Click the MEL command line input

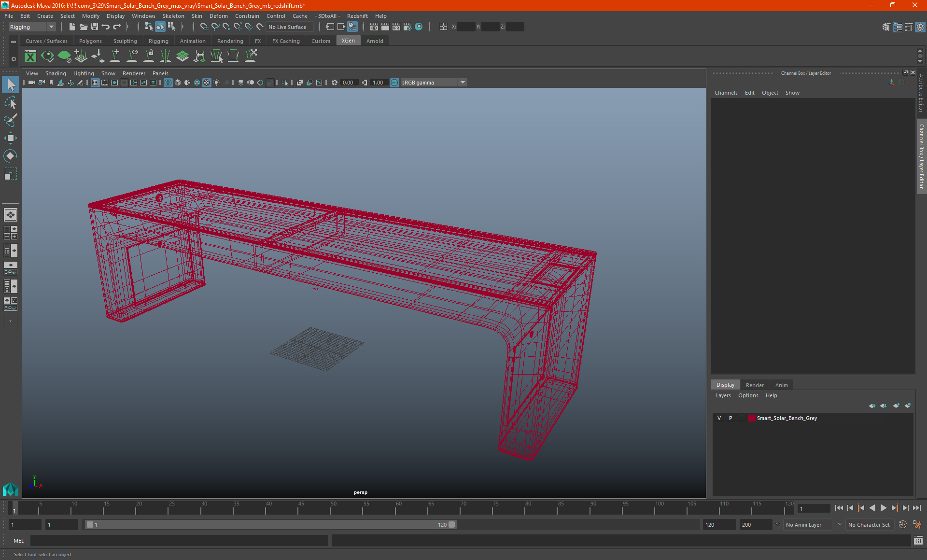click(179, 541)
